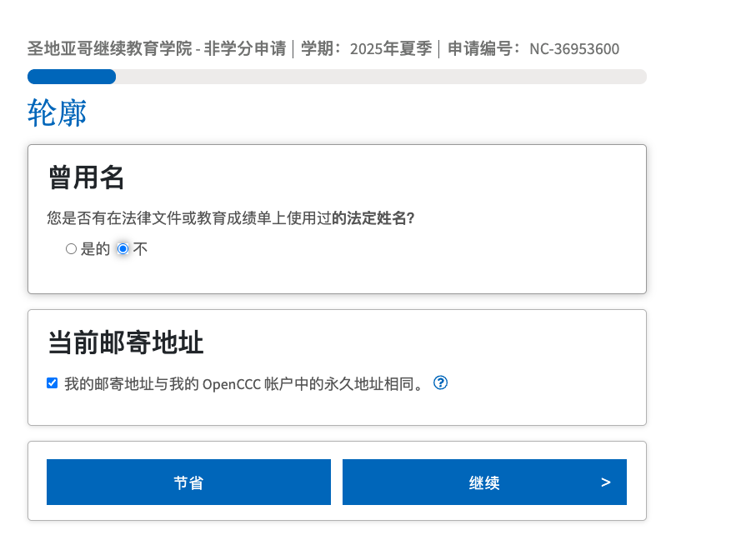Click the OpenCCC mailing address label text
This screenshot has height=540, width=756.
pos(243,383)
